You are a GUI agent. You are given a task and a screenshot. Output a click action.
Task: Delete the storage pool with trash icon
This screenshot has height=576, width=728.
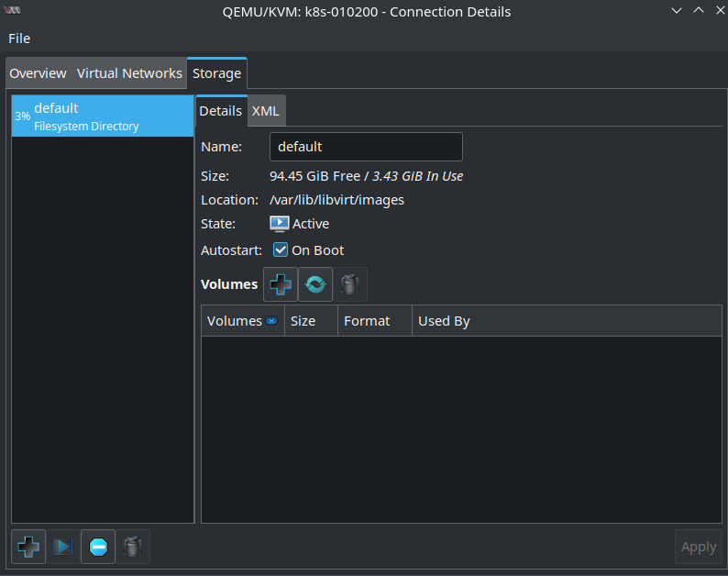click(133, 547)
